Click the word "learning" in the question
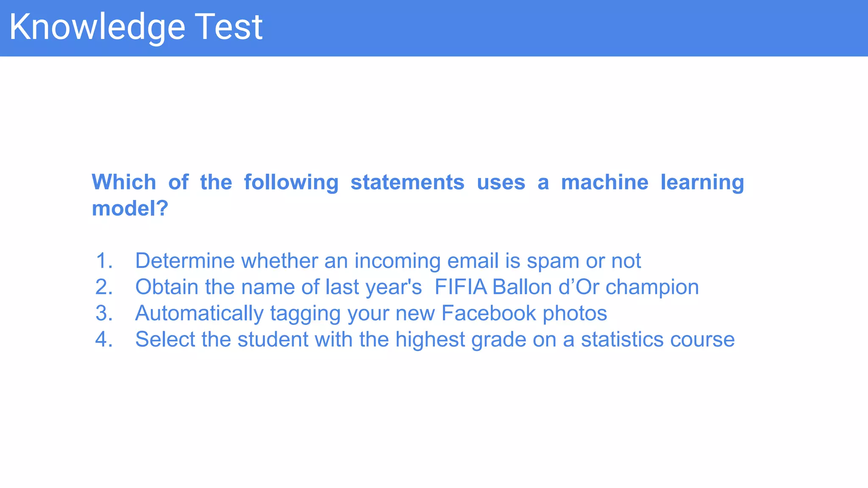The width and height of the screenshot is (868, 488). (x=702, y=183)
